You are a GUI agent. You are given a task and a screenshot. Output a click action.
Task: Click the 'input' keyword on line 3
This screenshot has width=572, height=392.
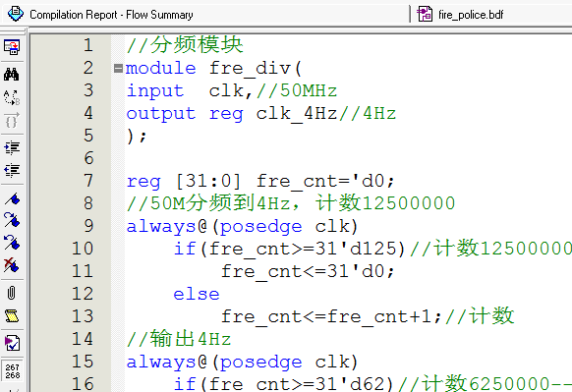(155, 90)
